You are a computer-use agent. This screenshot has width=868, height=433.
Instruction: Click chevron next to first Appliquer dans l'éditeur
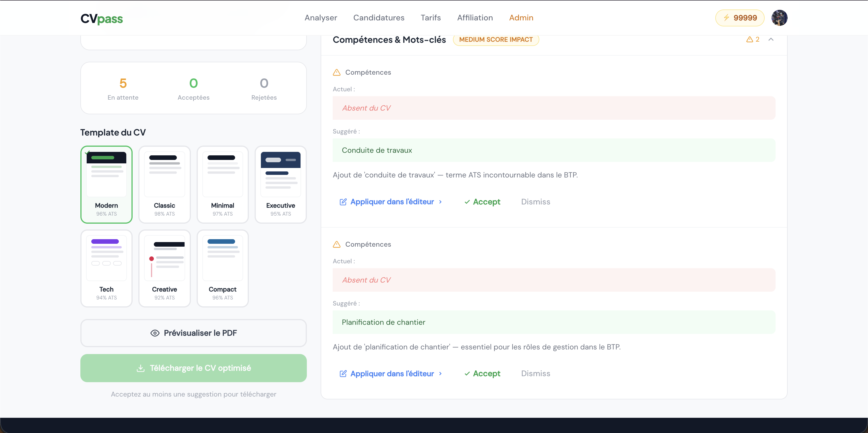pyautogui.click(x=440, y=202)
